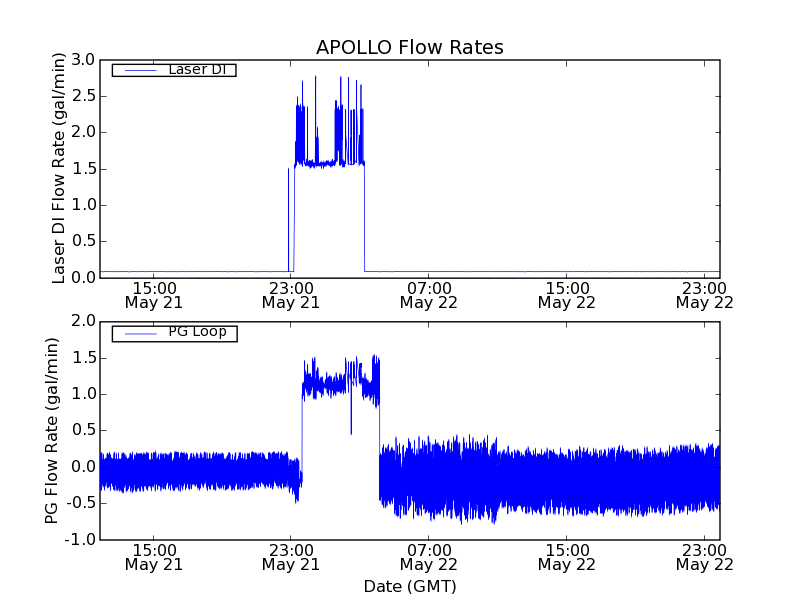
Task: Select the PG Flow Rate y-axis label
Action: click(x=52, y=430)
